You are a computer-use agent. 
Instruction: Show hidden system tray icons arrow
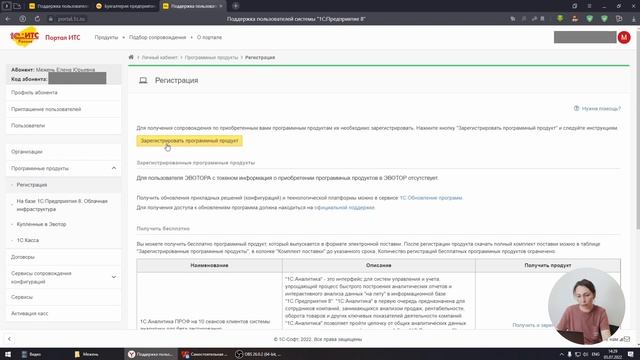(x=561, y=354)
